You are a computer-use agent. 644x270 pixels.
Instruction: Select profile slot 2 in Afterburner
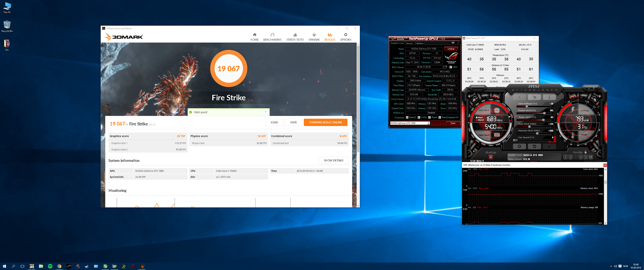pos(570,157)
